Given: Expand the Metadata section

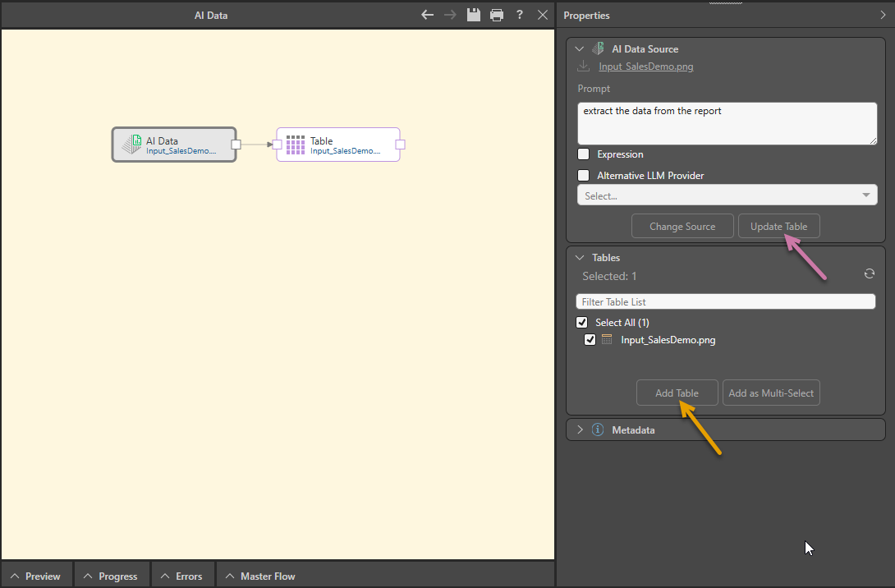Looking at the screenshot, I should 580,430.
